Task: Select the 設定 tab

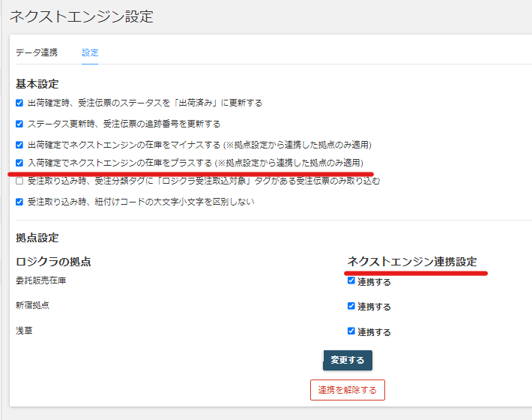Action: [90, 52]
